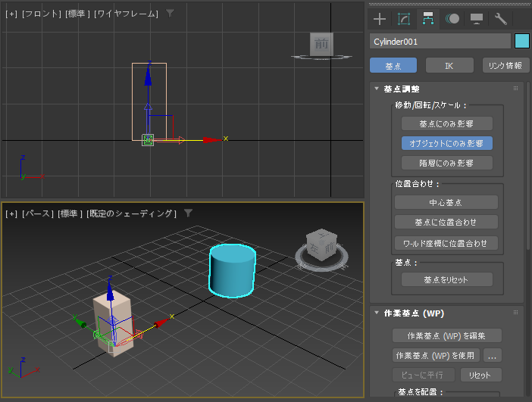The height and width of the screenshot is (402, 532).
Task: Switch to the IK button
Action: click(449, 65)
